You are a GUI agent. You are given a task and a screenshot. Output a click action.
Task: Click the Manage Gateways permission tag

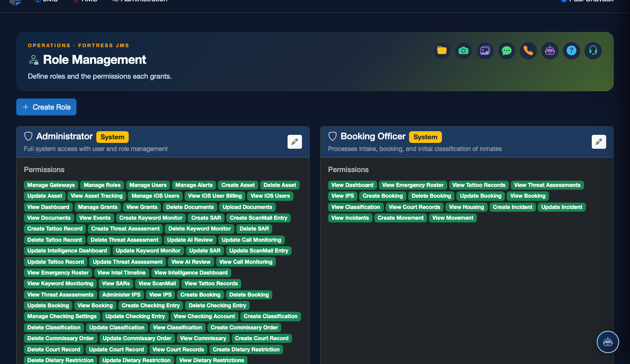[51, 185]
